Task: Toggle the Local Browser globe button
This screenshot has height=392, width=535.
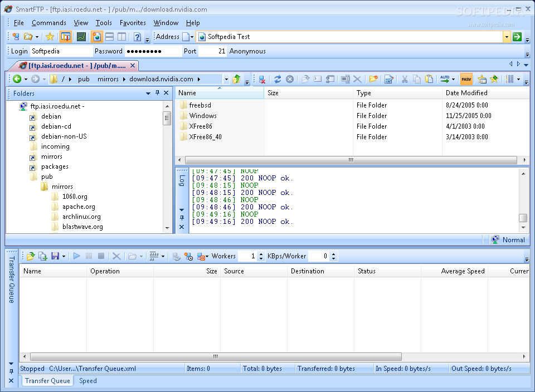Action: pos(97,37)
